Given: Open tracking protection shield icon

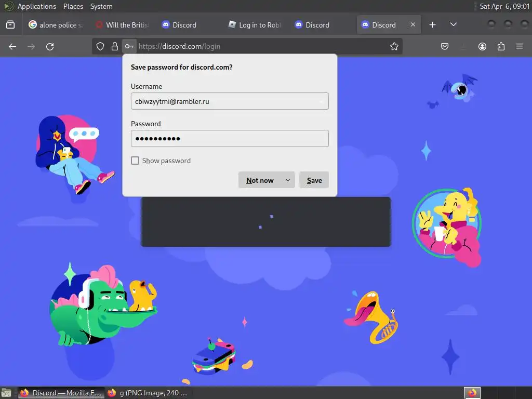Looking at the screenshot, I should tap(100, 46).
